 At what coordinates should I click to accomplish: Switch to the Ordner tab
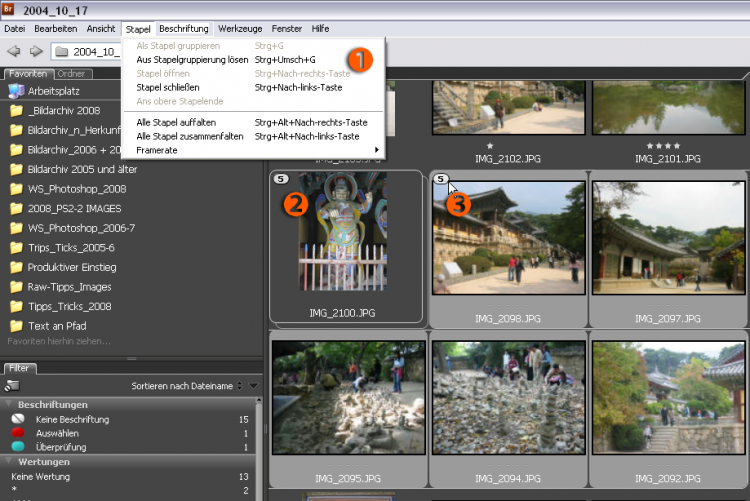[x=72, y=74]
